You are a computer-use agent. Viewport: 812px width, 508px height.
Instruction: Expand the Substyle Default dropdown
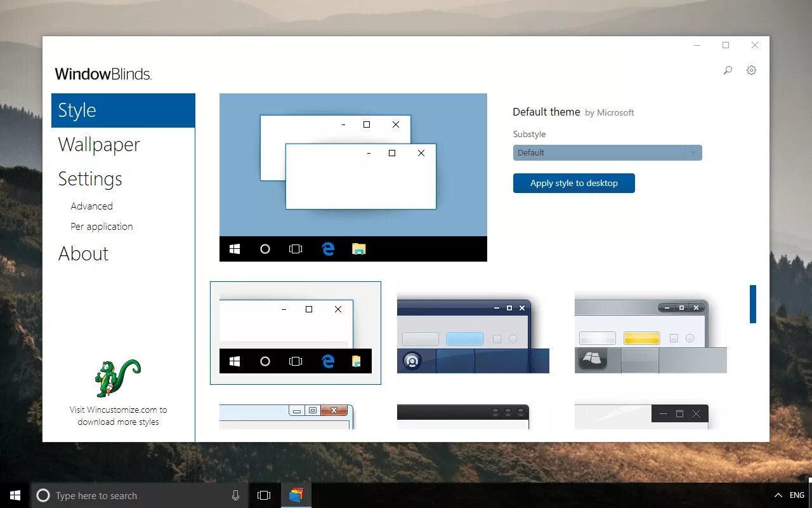607,152
